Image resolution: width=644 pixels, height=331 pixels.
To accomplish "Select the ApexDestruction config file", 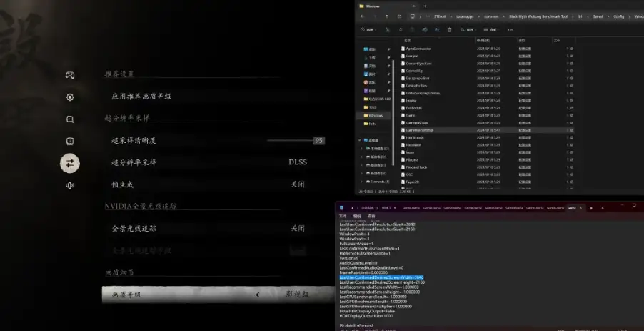I will point(418,49).
